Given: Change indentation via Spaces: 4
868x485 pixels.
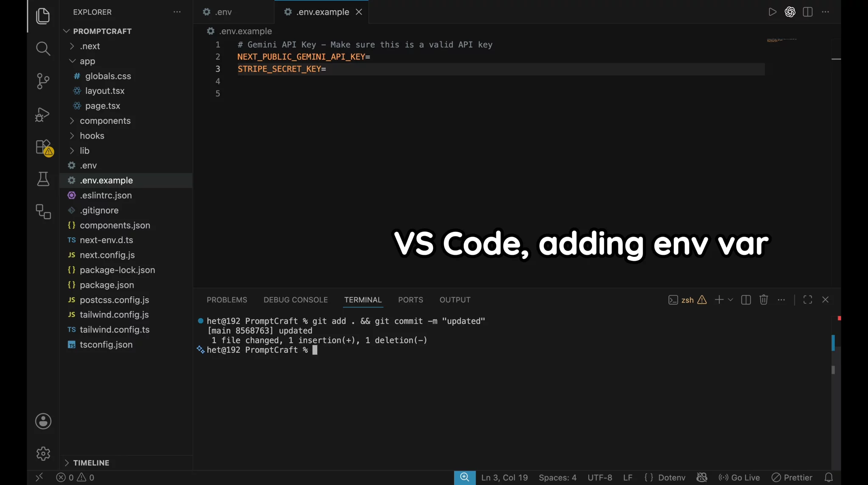Looking at the screenshot, I should [x=557, y=477].
